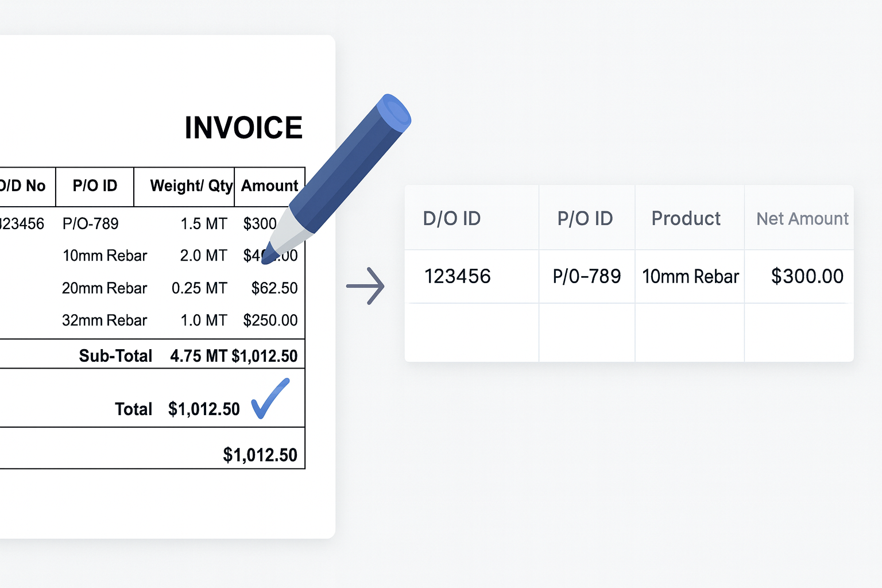Click the 0.25 MT quantity
The width and height of the screenshot is (882, 588).
[199, 288]
